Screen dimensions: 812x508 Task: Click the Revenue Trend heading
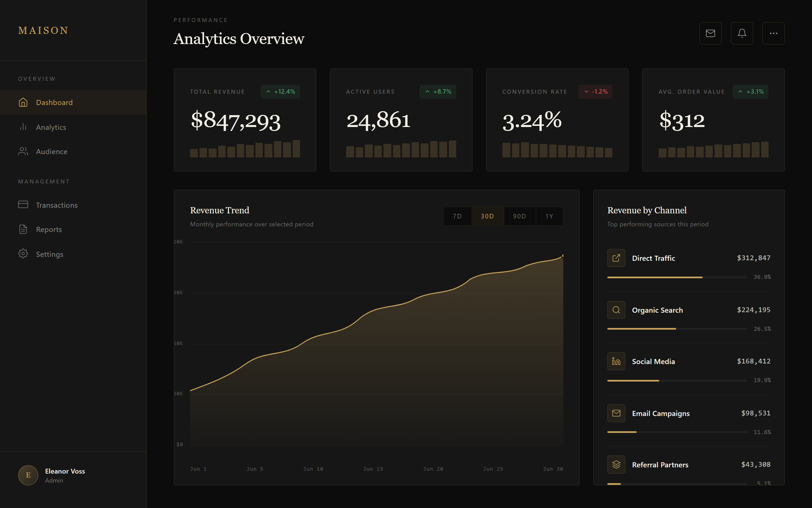(x=219, y=210)
